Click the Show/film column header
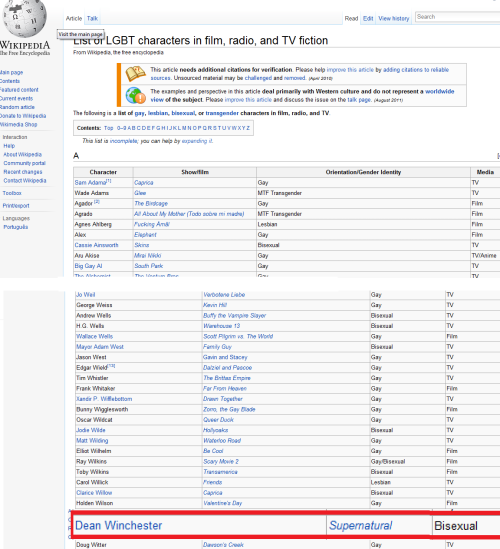Viewport: 500px width, 549px height. pyautogui.click(x=195, y=172)
